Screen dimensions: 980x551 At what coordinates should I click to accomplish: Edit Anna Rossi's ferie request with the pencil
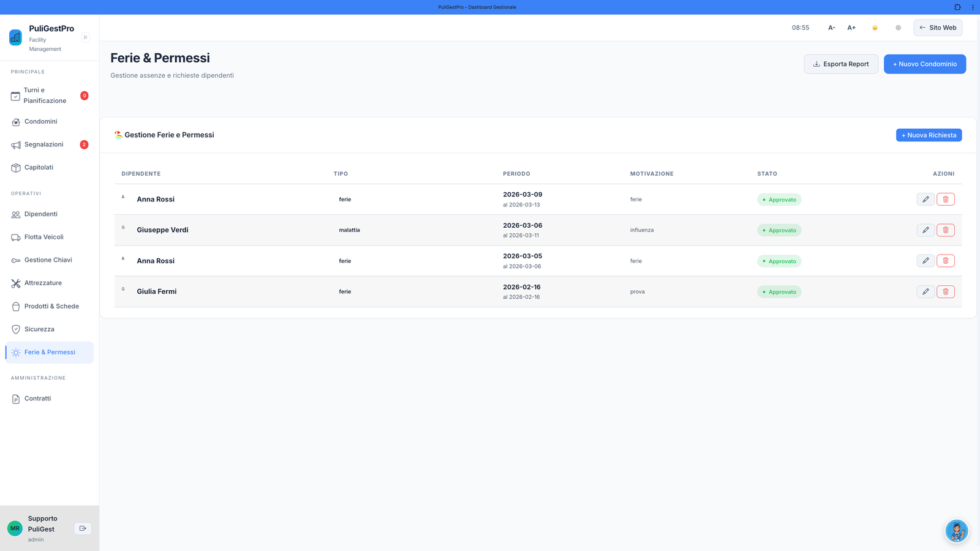[925, 199]
